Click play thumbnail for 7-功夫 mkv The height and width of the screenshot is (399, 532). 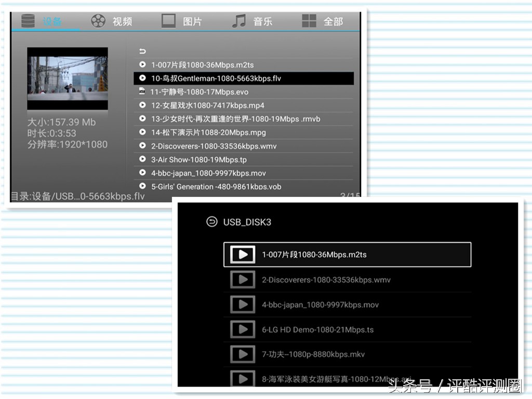tap(243, 354)
